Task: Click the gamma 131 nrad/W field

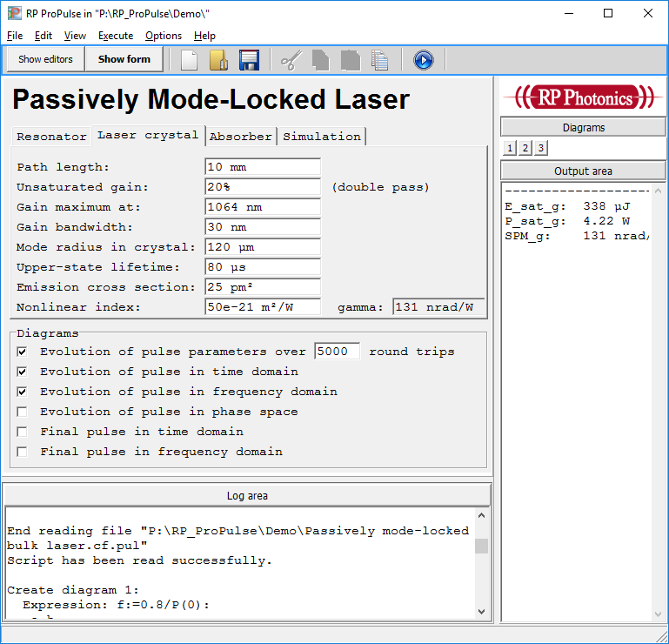Action: coord(438,307)
